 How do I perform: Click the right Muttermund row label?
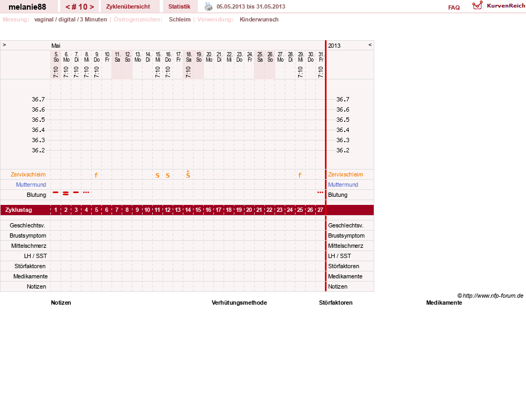[343, 185]
